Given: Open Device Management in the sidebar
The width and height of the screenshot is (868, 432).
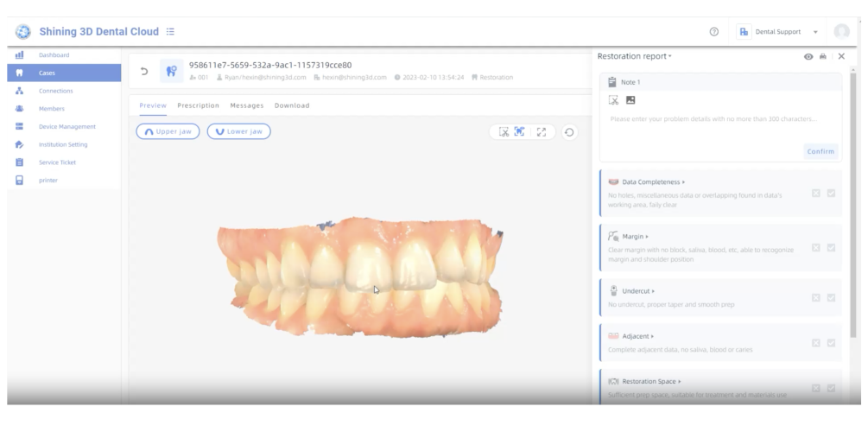Looking at the screenshot, I should [67, 127].
